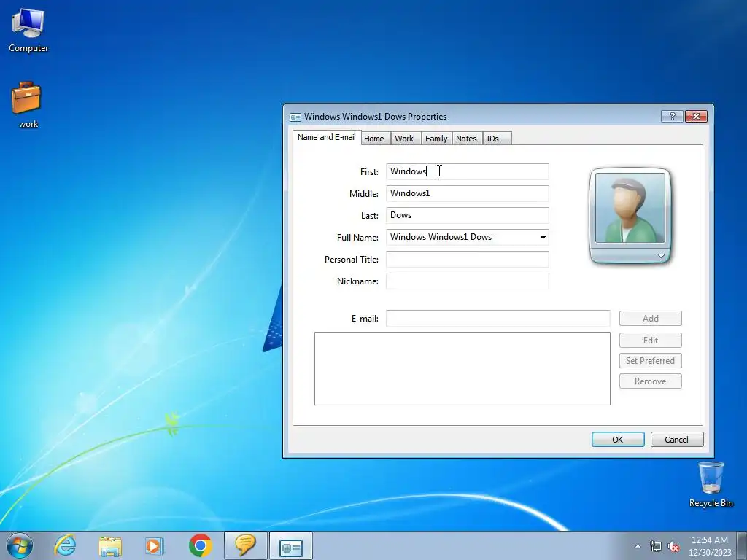Viewport: 747px width, 560px height.
Task: Open Windows Media Player from taskbar
Action: tap(154, 545)
